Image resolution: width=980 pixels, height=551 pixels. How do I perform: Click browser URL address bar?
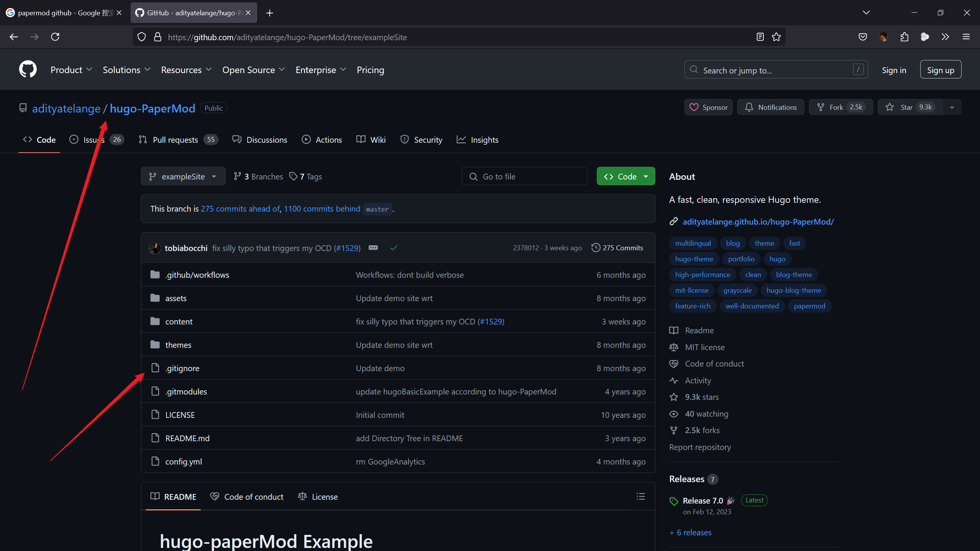click(459, 37)
